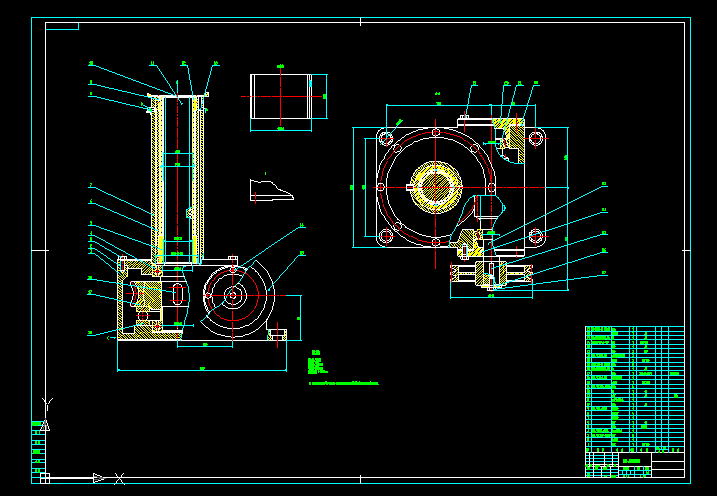Image resolution: width=717 pixels, height=496 pixels.
Task: Click the small box at frame top-left corner
Action: (x=62, y=26)
